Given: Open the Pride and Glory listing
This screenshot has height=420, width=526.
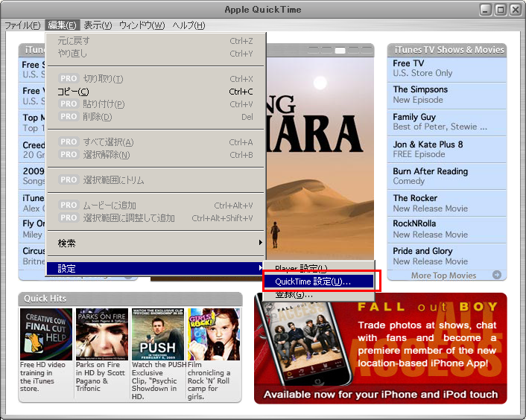Looking at the screenshot, I should (447, 256).
